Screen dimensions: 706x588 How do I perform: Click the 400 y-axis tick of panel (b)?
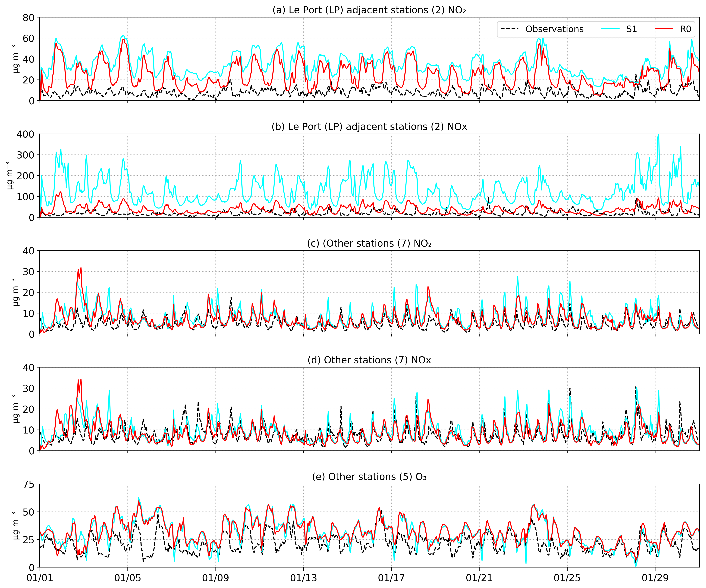tap(26, 134)
